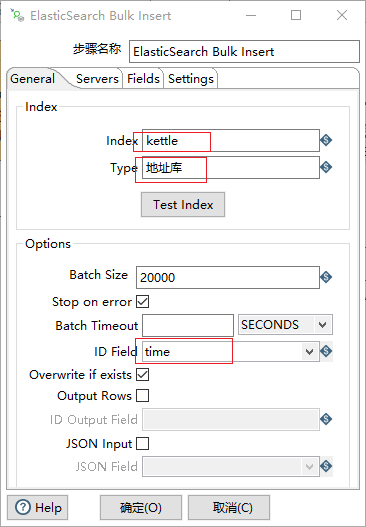Viewport: 366px width, 527px height.
Task: Toggle Overwrite if exists checkbox
Action: coord(143,374)
